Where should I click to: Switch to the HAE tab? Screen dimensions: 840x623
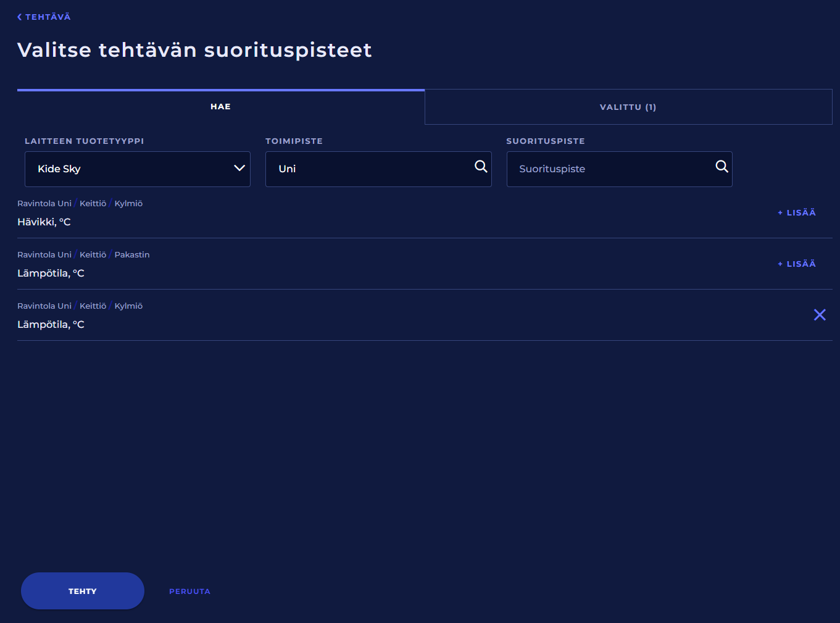220,107
